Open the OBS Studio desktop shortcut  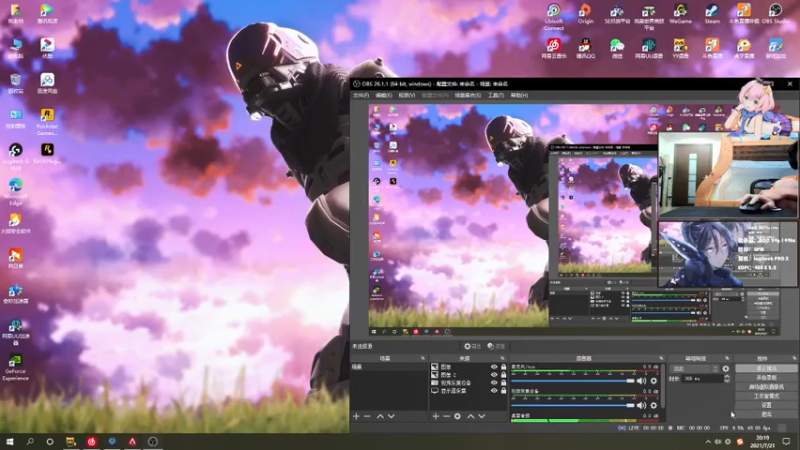click(x=776, y=14)
